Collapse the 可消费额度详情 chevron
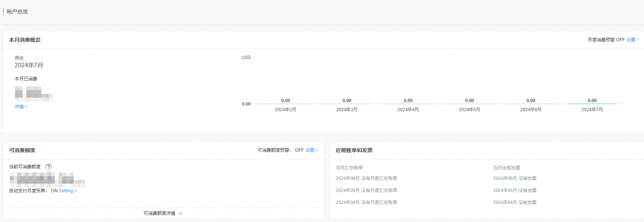The width and height of the screenshot is (644, 222). [x=180, y=213]
